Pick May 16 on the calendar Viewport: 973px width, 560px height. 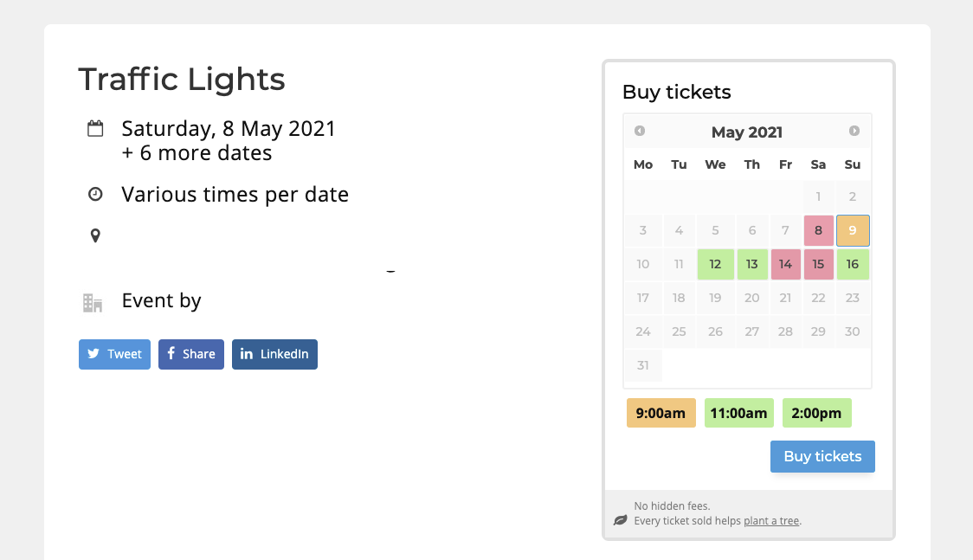[x=853, y=264]
